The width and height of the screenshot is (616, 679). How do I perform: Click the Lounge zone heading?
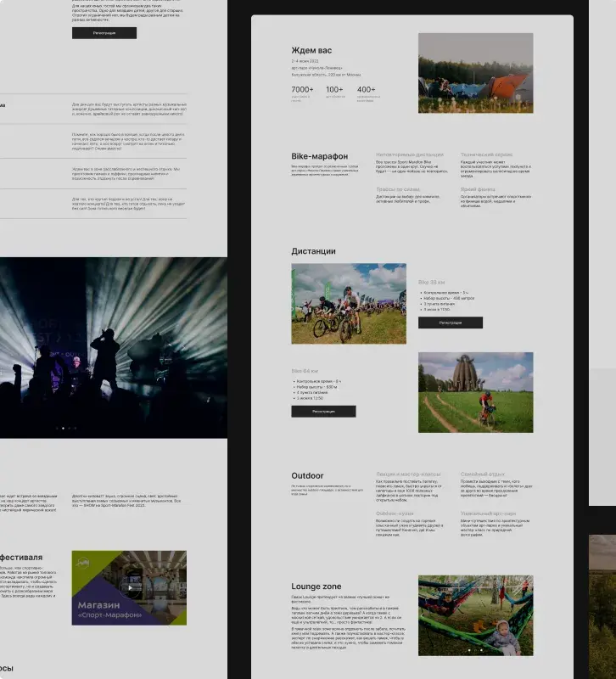point(316,586)
